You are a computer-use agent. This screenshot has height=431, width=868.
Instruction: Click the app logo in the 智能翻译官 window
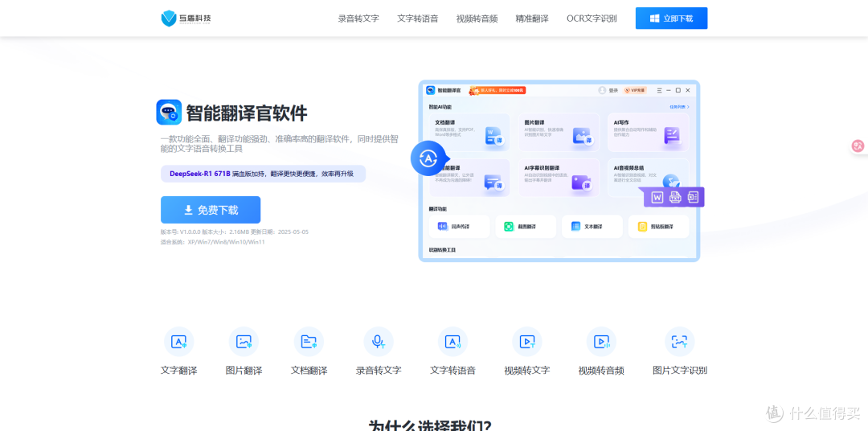[x=430, y=90]
